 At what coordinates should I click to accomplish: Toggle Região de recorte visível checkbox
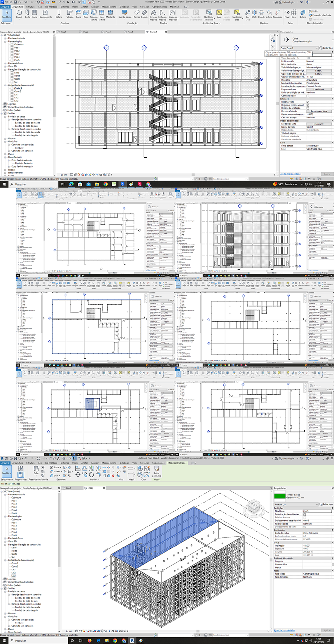tap(308, 105)
